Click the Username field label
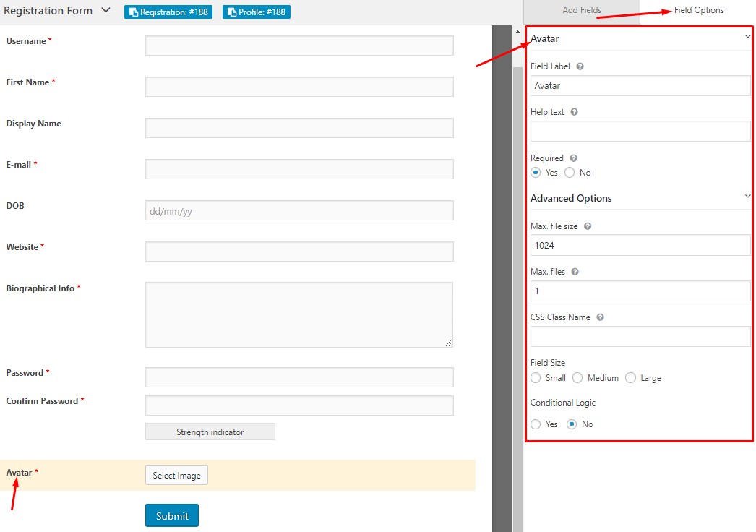This screenshot has width=756, height=532. [26, 41]
